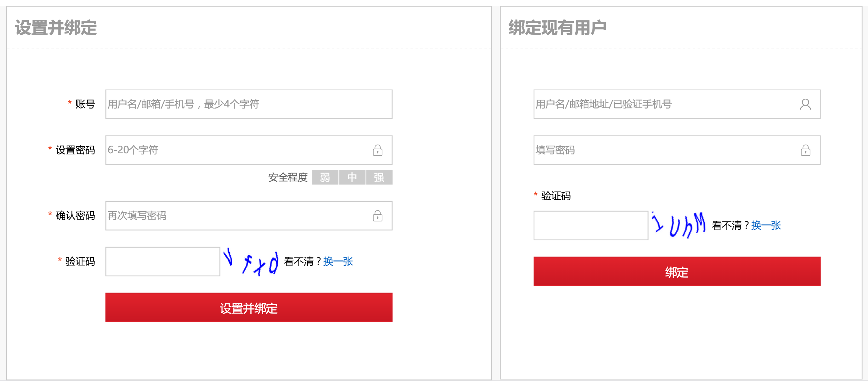
Task: Focus the 确认密码 confirm password field
Action: (x=249, y=216)
